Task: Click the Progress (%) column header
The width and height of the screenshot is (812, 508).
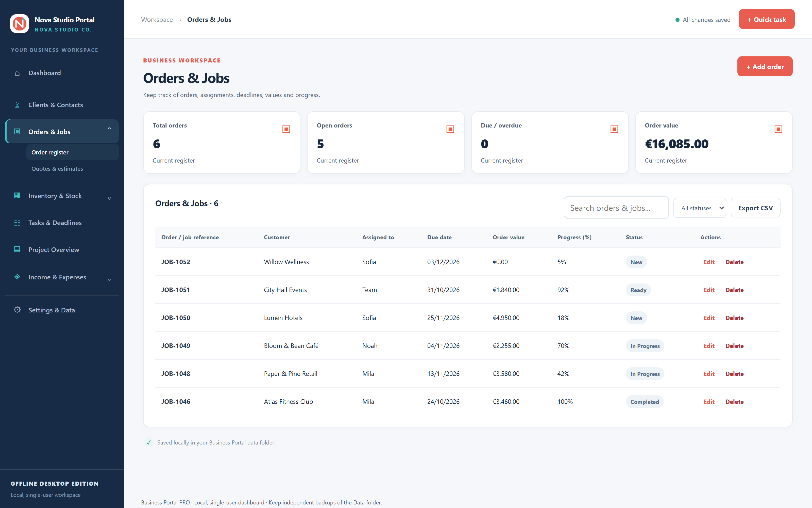Action: [x=574, y=237]
